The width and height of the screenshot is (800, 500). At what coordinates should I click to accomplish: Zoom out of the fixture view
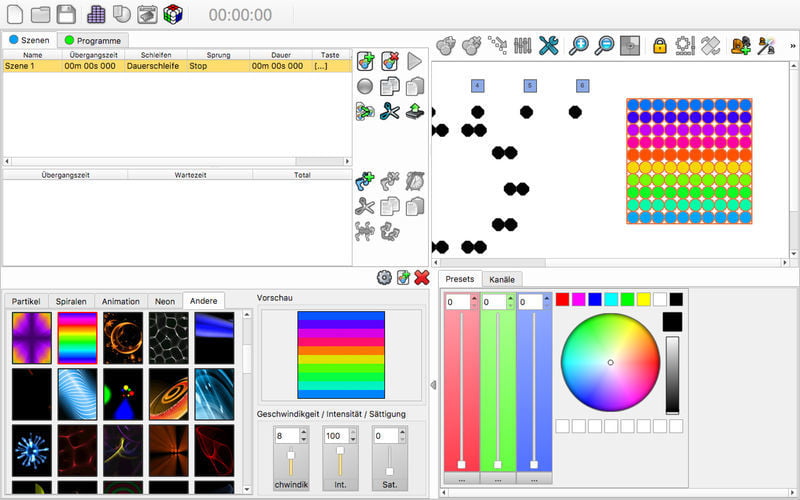[604, 46]
